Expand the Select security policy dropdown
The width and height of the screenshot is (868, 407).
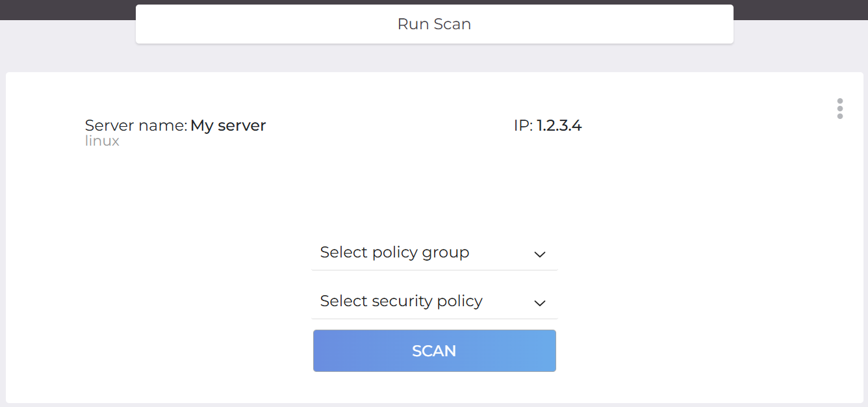434,302
